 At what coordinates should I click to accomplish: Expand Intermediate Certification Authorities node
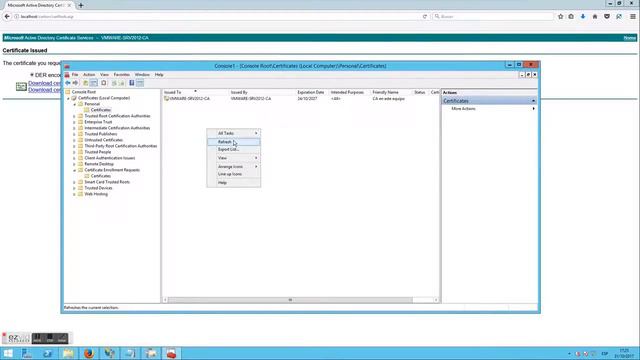point(75,128)
